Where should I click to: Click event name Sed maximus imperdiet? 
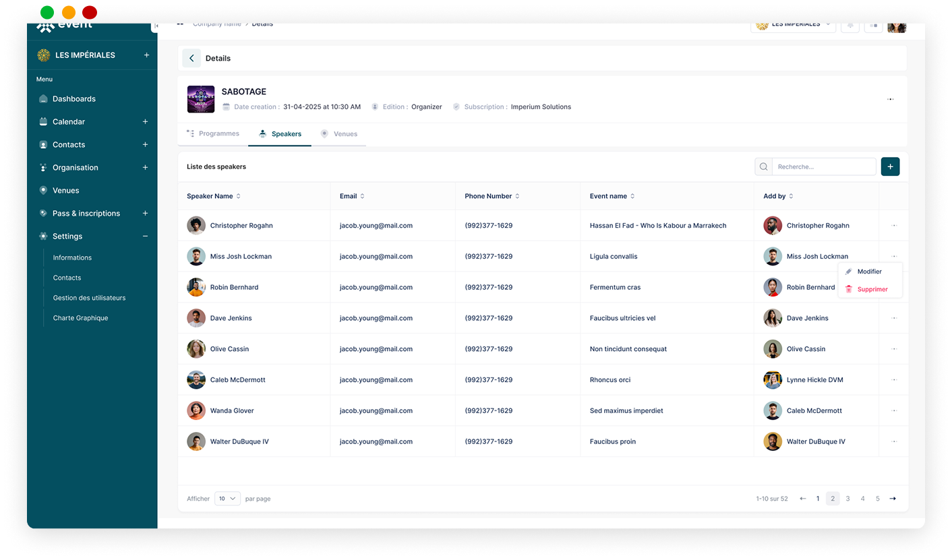pyautogui.click(x=626, y=411)
